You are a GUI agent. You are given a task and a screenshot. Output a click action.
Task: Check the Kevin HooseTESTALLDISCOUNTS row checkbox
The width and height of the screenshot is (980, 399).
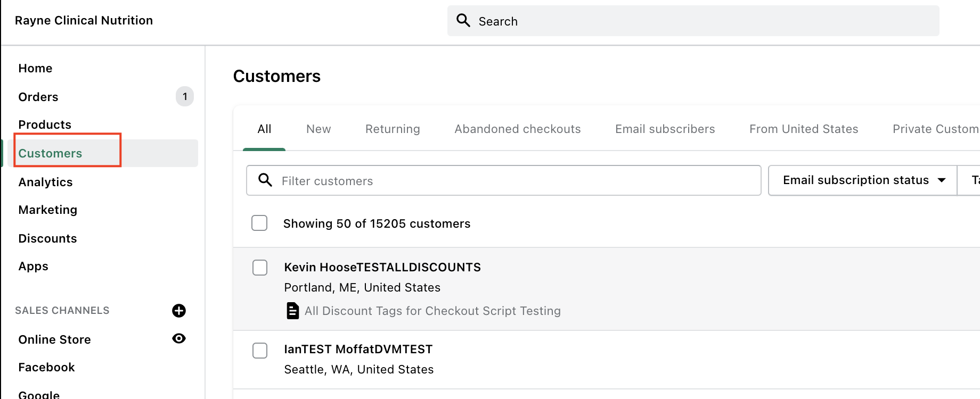tap(260, 268)
